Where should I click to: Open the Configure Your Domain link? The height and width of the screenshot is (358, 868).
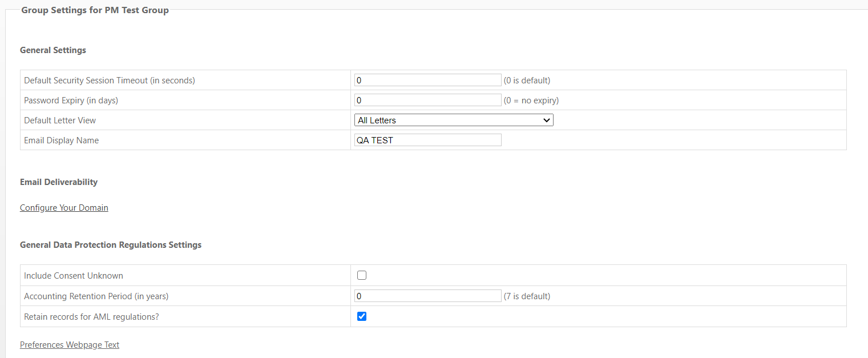tap(64, 208)
